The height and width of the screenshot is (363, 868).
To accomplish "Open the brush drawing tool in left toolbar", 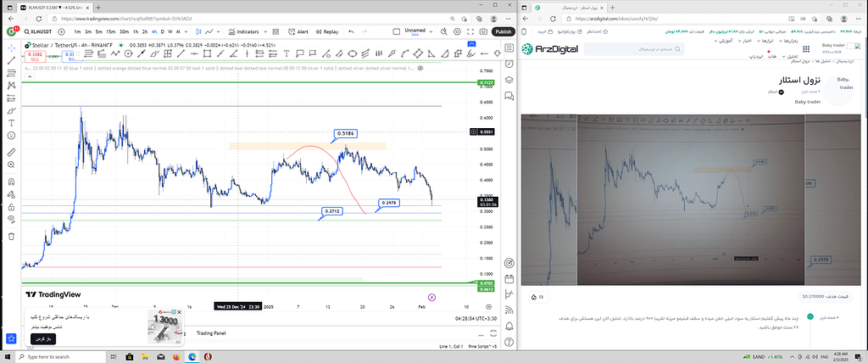I will tap(11, 110).
